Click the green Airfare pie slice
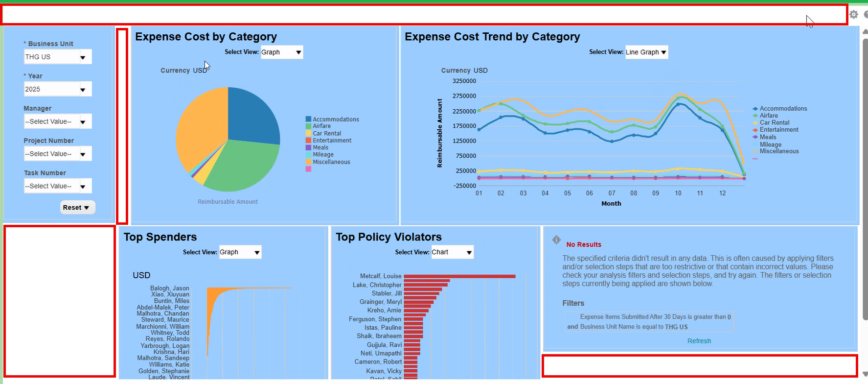This screenshot has width=868, height=384. (x=242, y=167)
